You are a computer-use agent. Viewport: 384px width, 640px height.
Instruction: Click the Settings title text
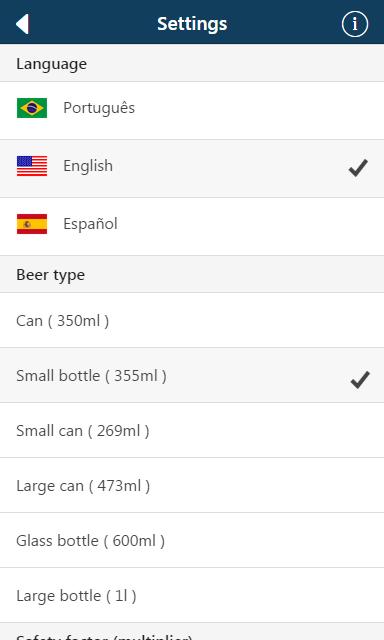tap(192, 24)
